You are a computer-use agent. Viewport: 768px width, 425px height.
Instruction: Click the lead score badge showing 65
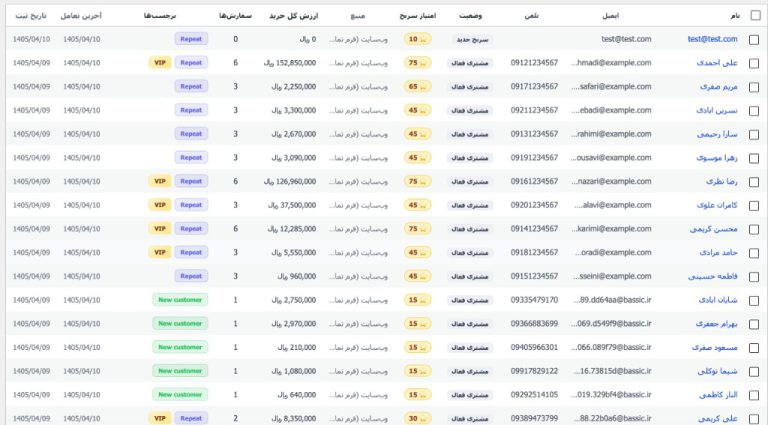pyautogui.click(x=417, y=87)
